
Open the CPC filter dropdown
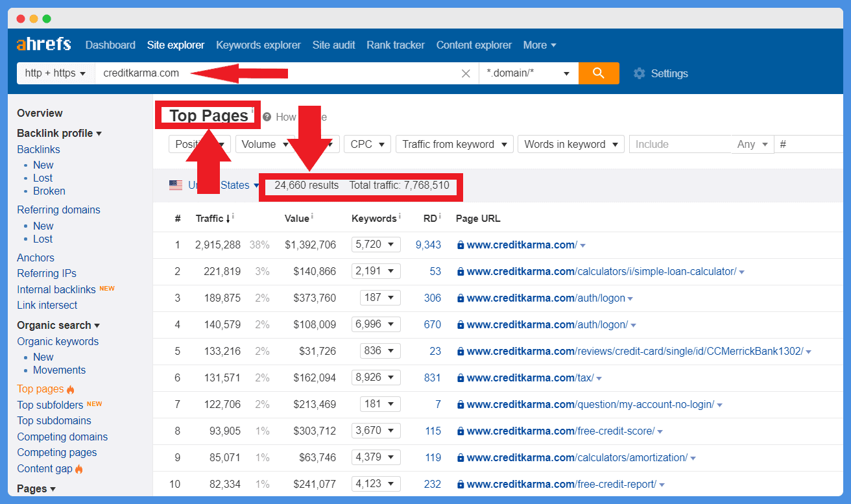tap(367, 144)
